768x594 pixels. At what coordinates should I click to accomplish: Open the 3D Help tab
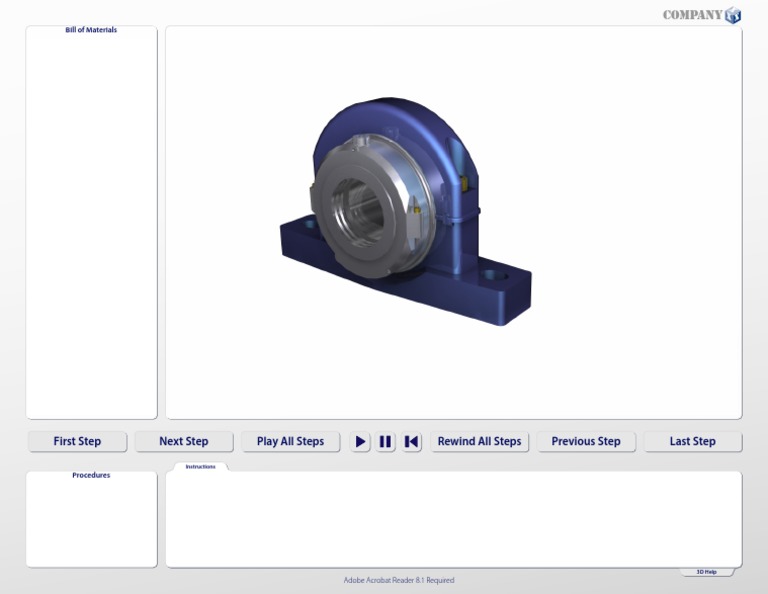[x=706, y=572]
